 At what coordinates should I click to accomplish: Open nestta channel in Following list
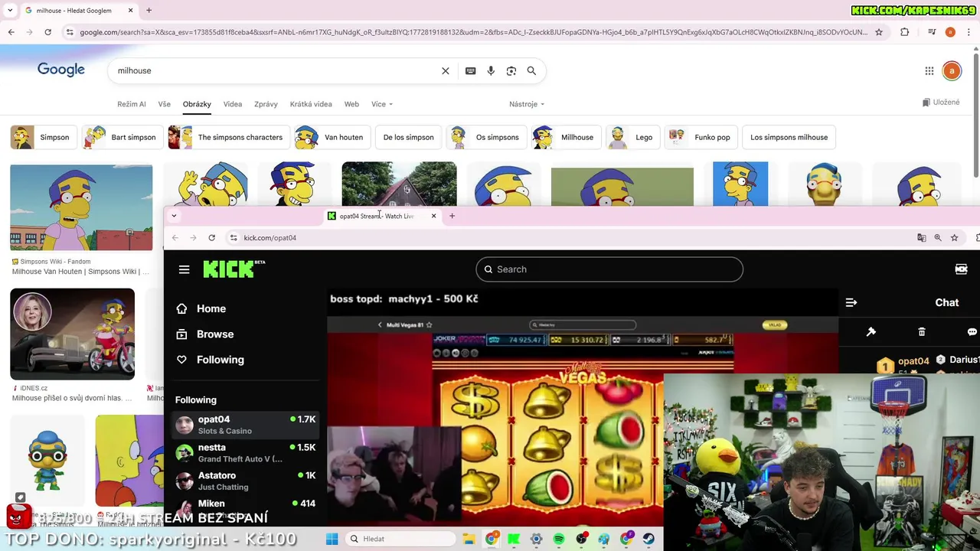pos(245,453)
